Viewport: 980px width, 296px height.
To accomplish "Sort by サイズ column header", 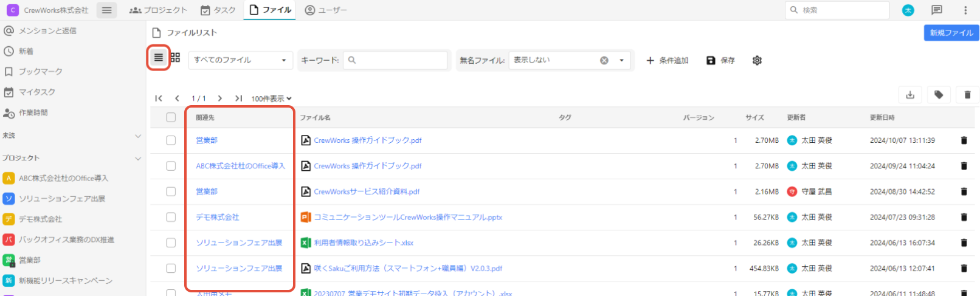I will point(755,117).
